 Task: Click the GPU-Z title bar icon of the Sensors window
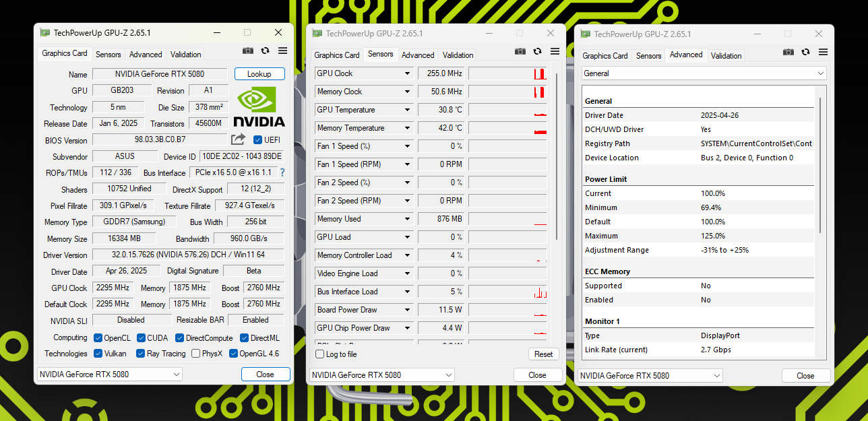click(x=317, y=34)
